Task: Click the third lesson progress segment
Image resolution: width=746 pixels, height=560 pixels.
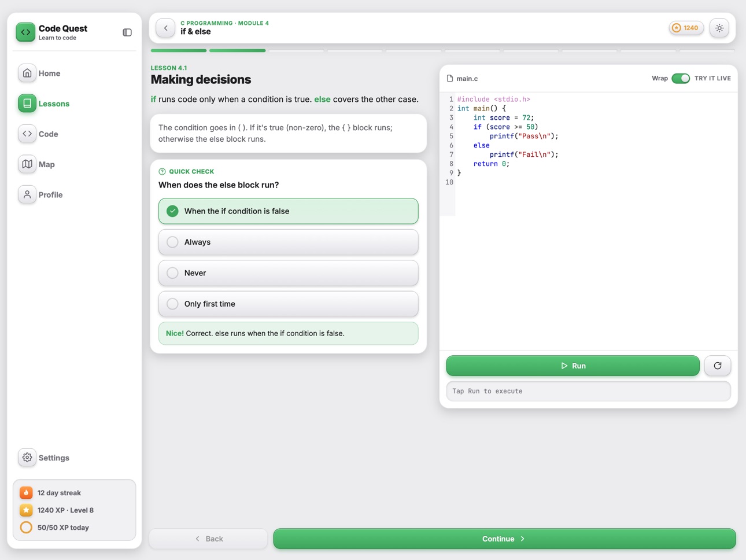Action: 296,51
